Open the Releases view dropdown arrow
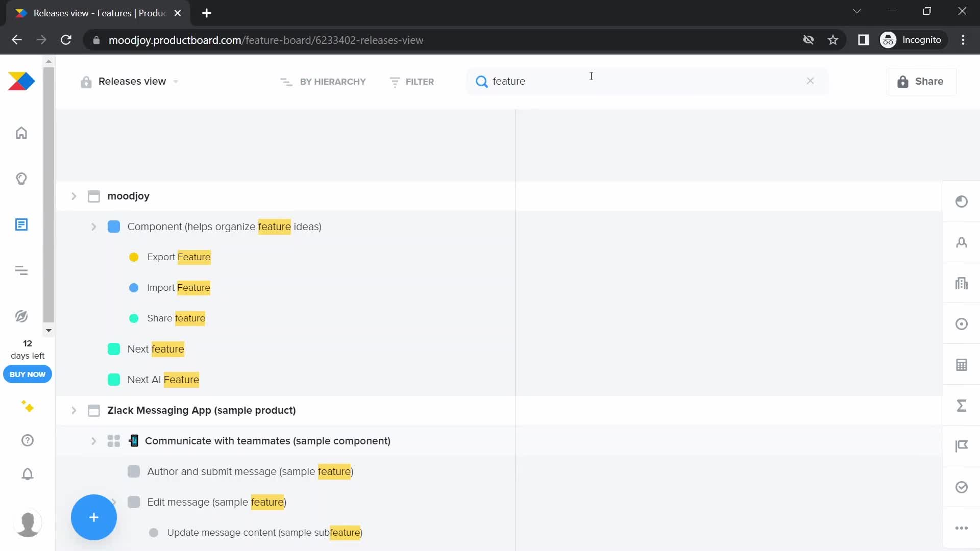This screenshot has height=551, width=980. 176,82
